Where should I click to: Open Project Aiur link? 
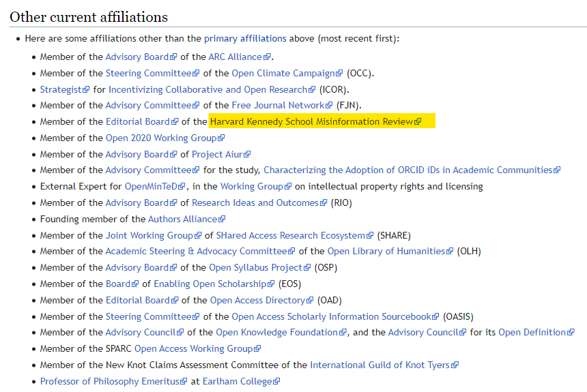[x=221, y=155]
